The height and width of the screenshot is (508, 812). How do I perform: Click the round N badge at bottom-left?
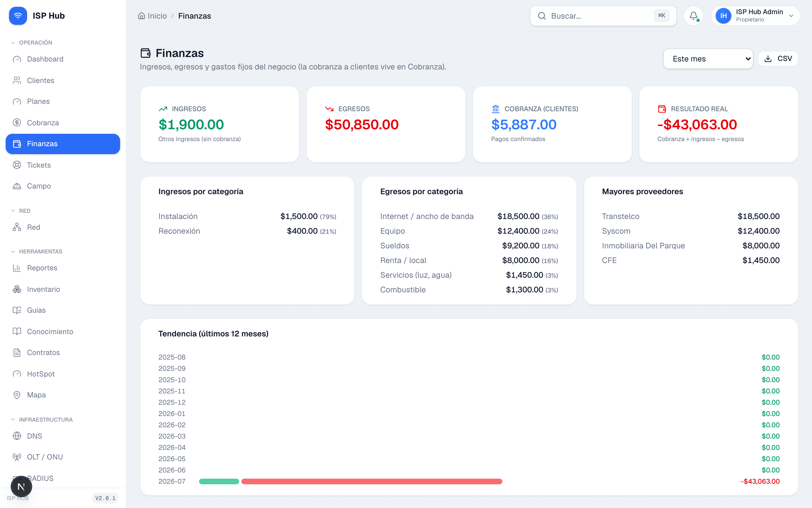point(21,487)
